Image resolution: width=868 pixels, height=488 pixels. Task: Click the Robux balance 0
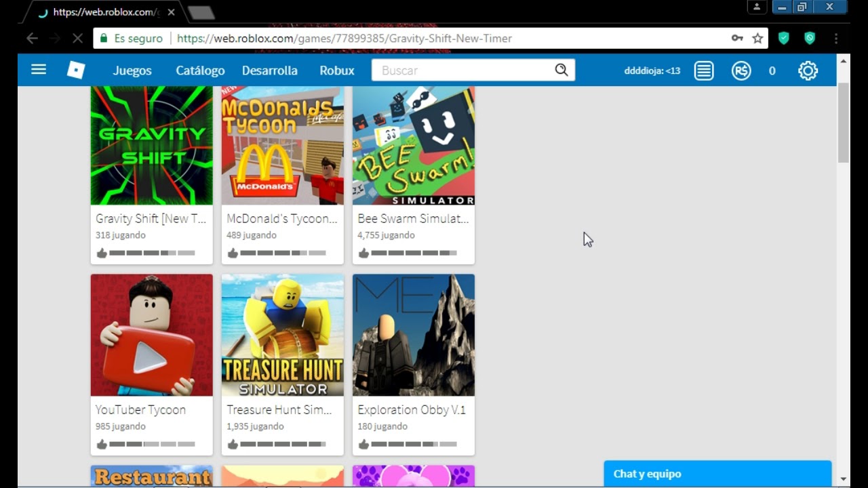pyautogui.click(x=772, y=70)
